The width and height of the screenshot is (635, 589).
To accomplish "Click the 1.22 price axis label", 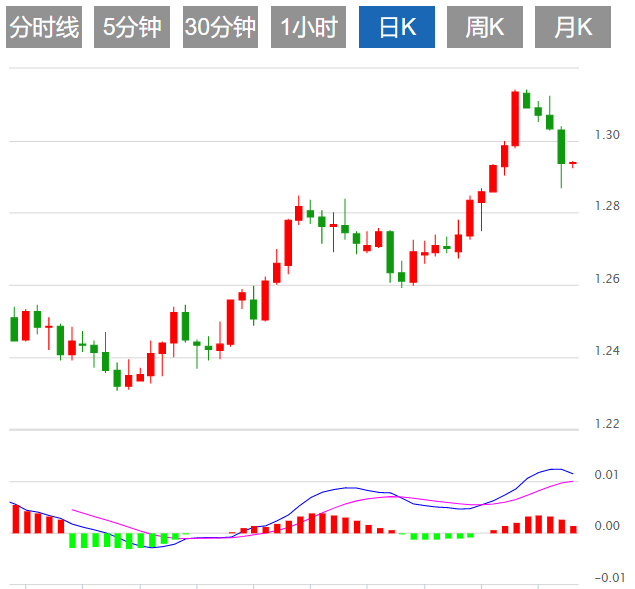I will point(606,423).
